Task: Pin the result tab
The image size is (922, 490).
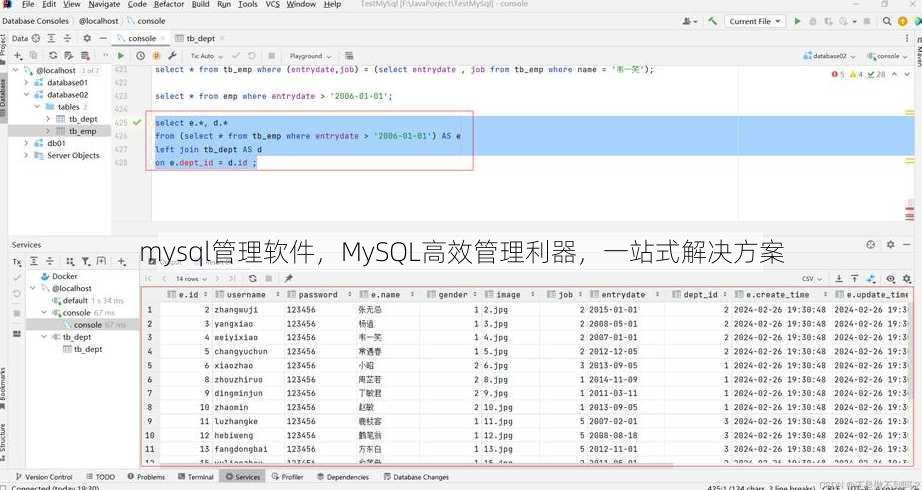Action: [x=288, y=278]
